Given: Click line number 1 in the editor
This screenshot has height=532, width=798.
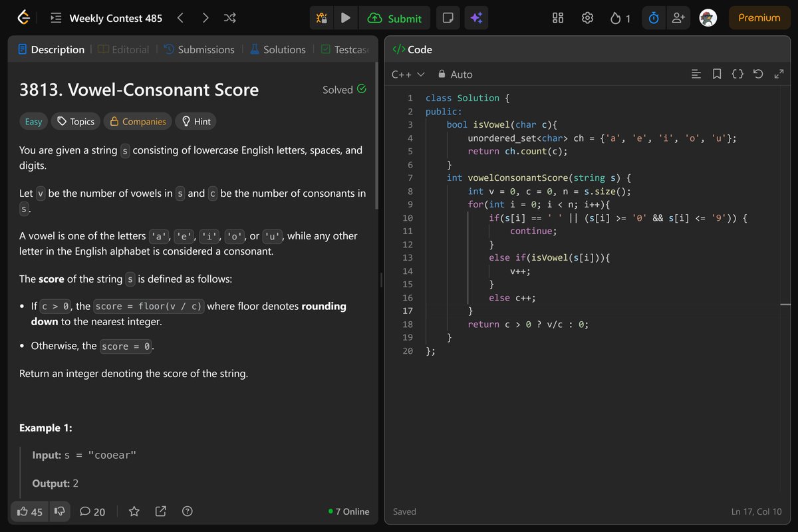Looking at the screenshot, I should pos(410,98).
